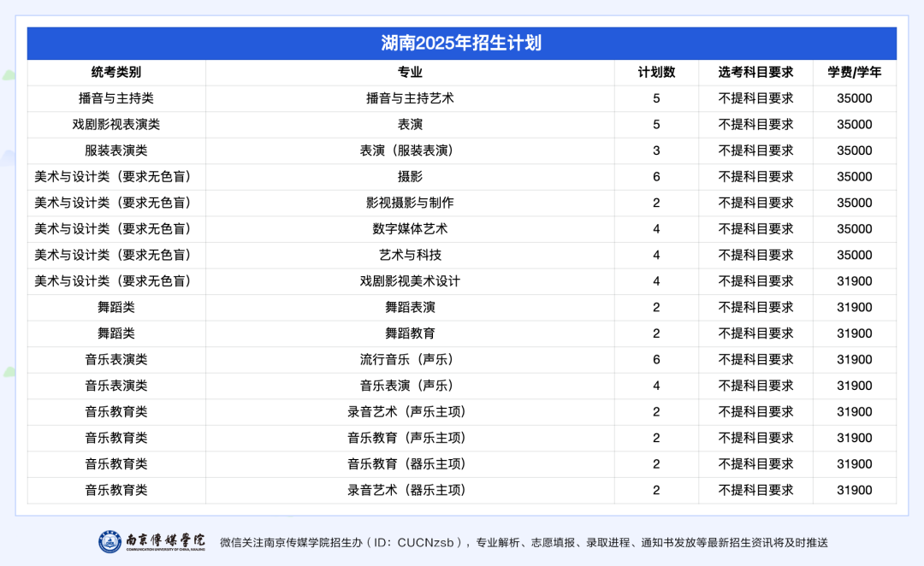This screenshot has width=924, height=566.
Task: Click tuition 31900 in 录音艺术（器乐主项） row
Action: point(855,490)
